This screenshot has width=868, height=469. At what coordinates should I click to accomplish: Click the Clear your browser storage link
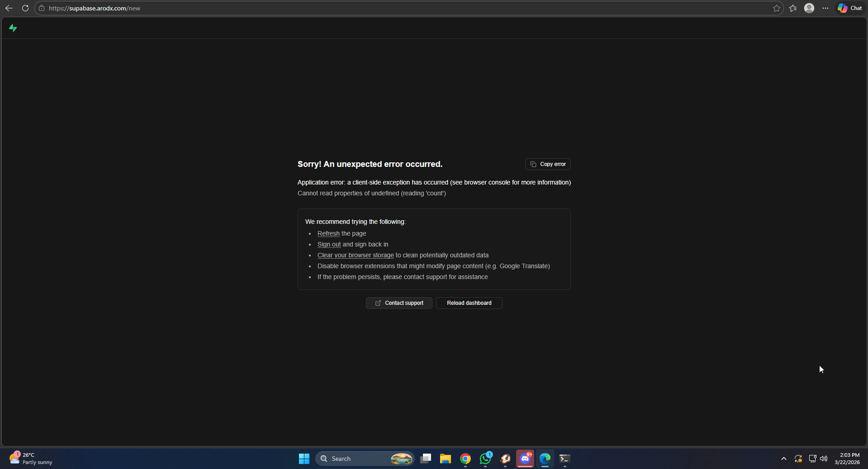click(356, 255)
